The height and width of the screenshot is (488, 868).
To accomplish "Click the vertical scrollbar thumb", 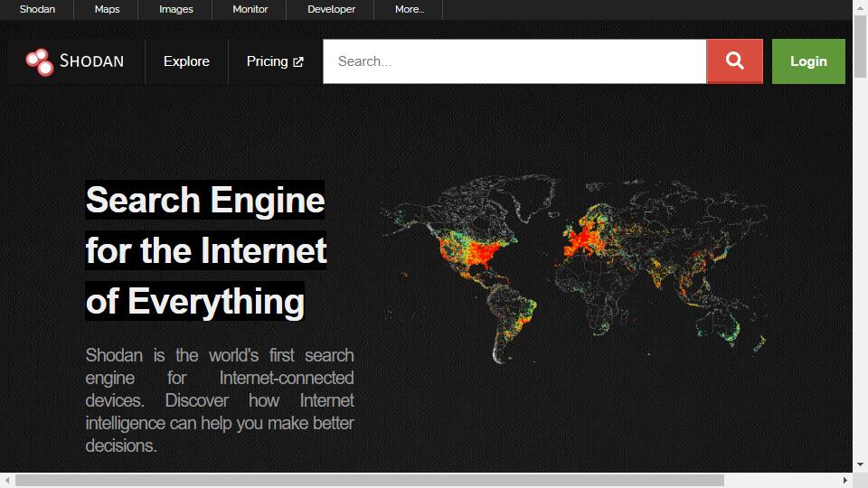I will pyautogui.click(x=860, y=46).
